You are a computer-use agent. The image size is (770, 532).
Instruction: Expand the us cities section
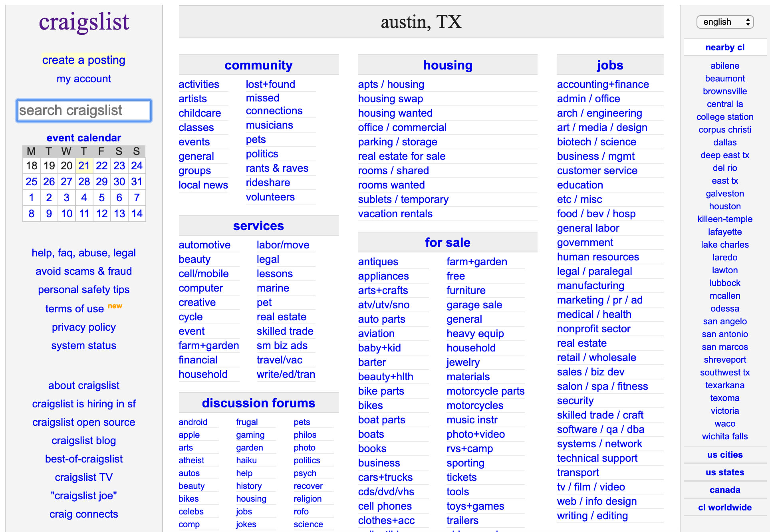[x=724, y=455]
